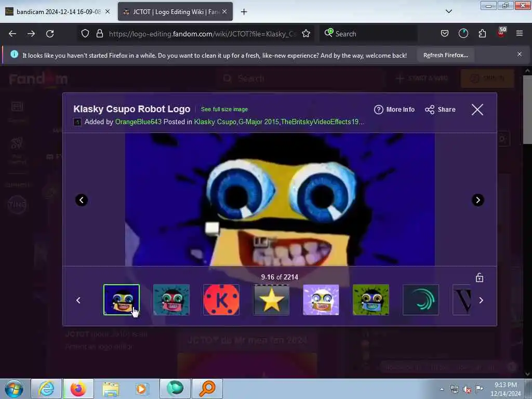Select the gold star thumbnail
This screenshot has width=532, height=399.
[271, 300]
